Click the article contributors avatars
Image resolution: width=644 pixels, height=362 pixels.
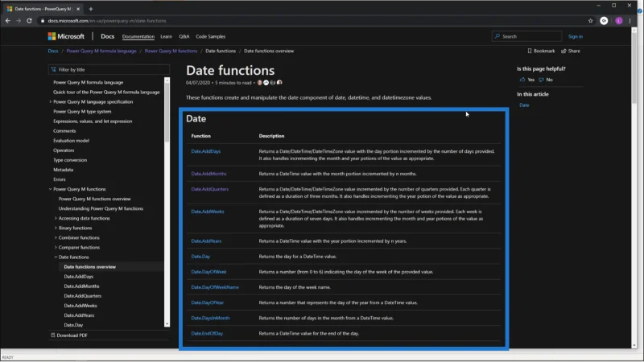[270, 83]
